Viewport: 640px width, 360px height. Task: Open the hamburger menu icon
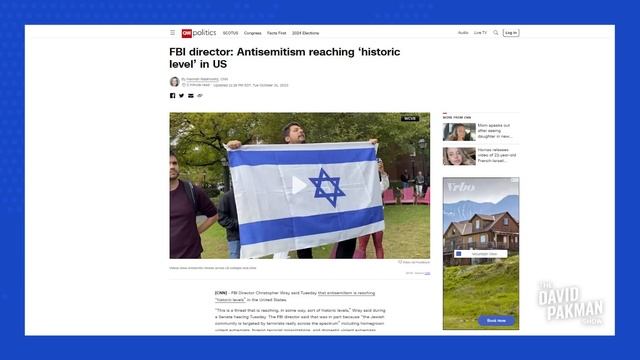point(173,33)
